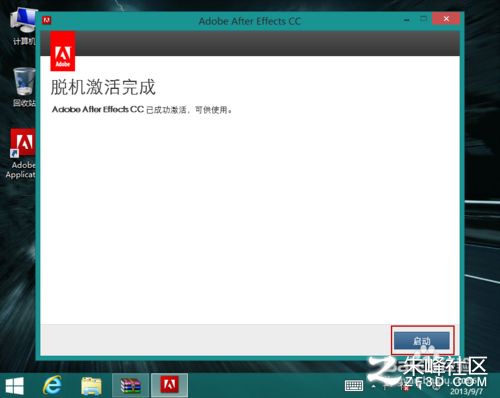This screenshot has width=500, height=398.
Task: Click the small Adobe icon in title bar
Action: pos(46,21)
